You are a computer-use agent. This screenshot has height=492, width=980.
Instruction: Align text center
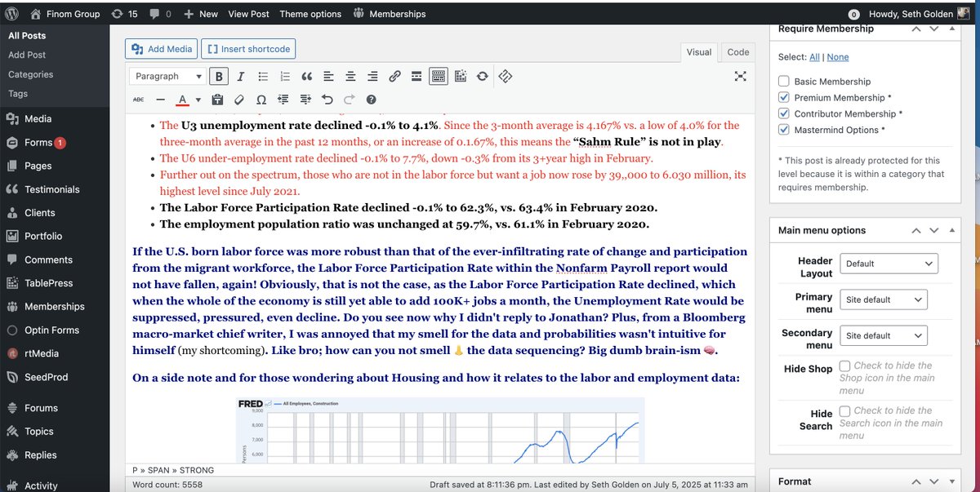coord(350,76)
